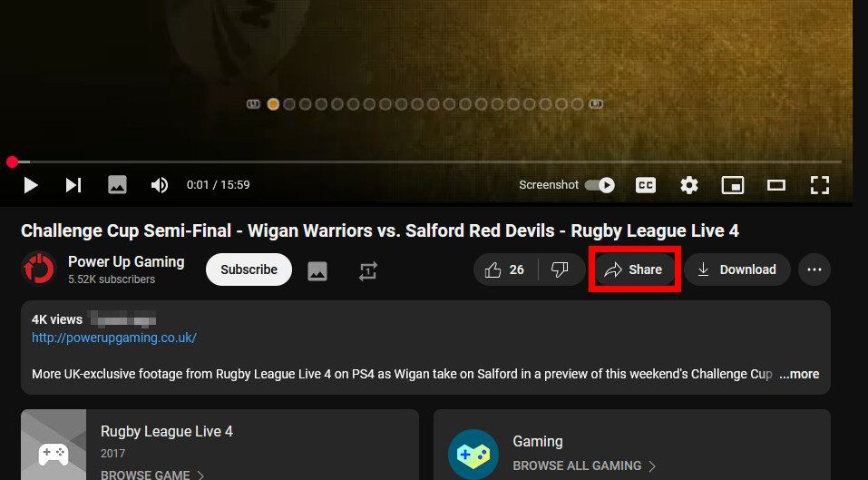Open the player settings gear
Viewport: 868px width, 480px height.
(688, 185)
